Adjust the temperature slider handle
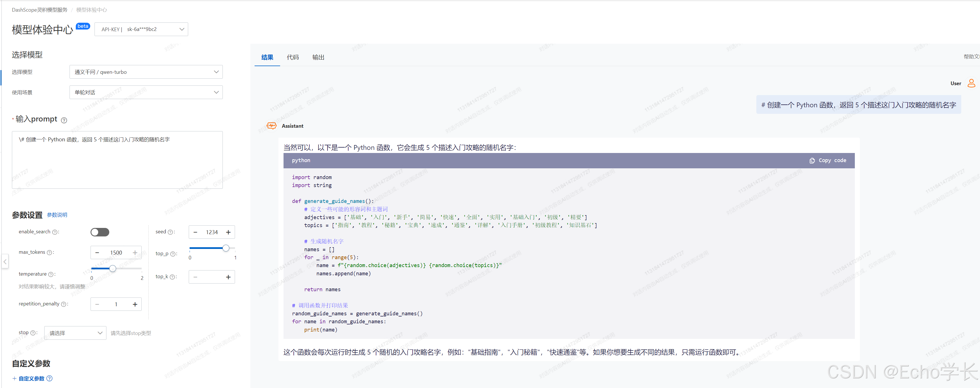 point(113,269)
